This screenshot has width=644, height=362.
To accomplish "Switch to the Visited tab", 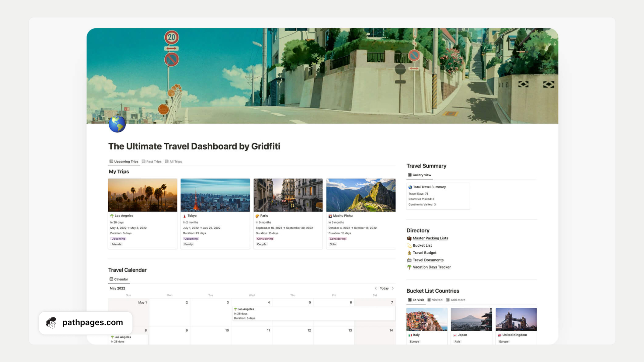I will (435, 300).
